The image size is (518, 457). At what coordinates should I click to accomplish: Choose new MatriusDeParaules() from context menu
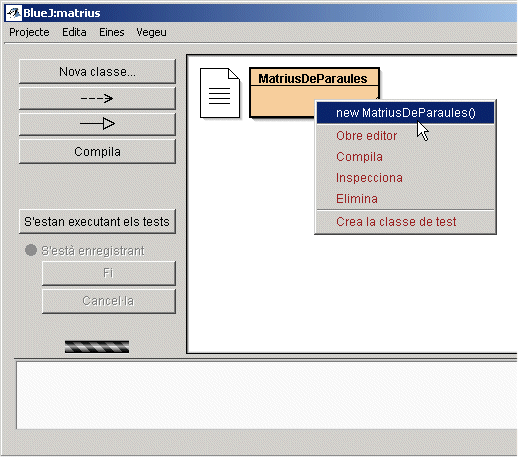(x=405, y=113)
